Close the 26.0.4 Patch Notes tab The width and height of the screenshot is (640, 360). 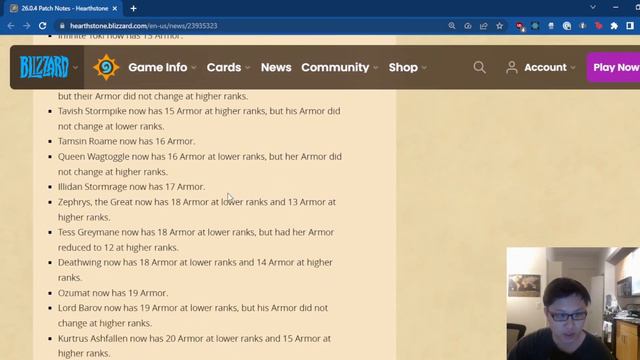point(115,8)
